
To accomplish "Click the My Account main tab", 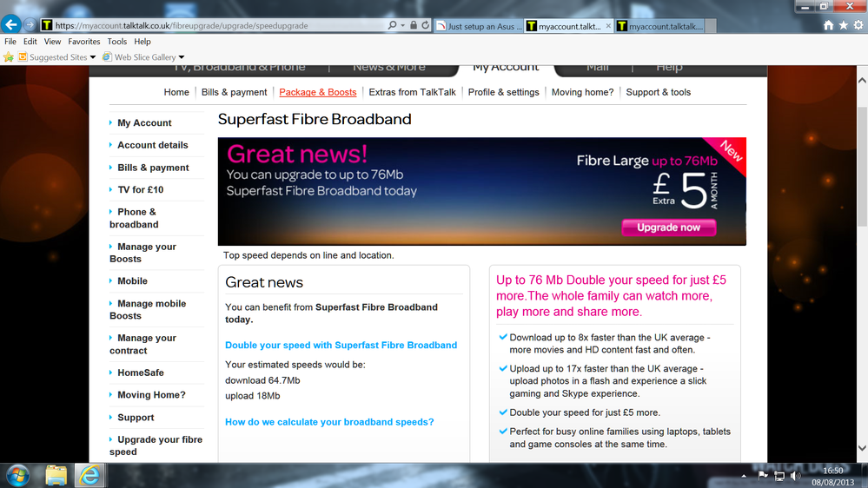I will [506, 68].
